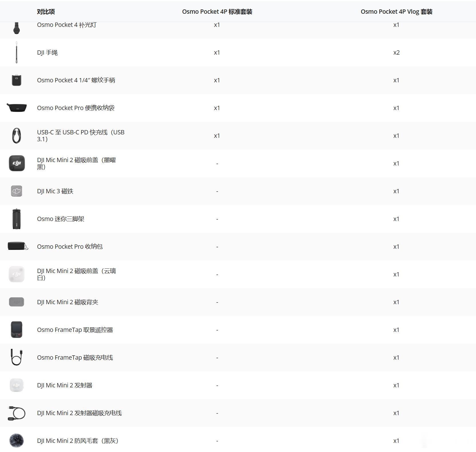Open the 1/4″ 螺纹手柄 product image
The image size is (476, 452).
(x=17, y=80)
